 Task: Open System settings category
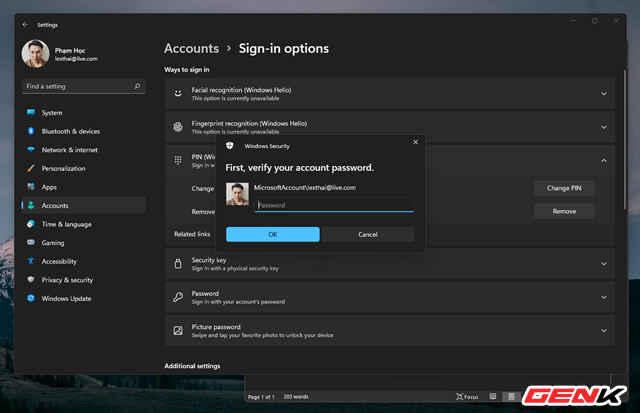(84, 113)
